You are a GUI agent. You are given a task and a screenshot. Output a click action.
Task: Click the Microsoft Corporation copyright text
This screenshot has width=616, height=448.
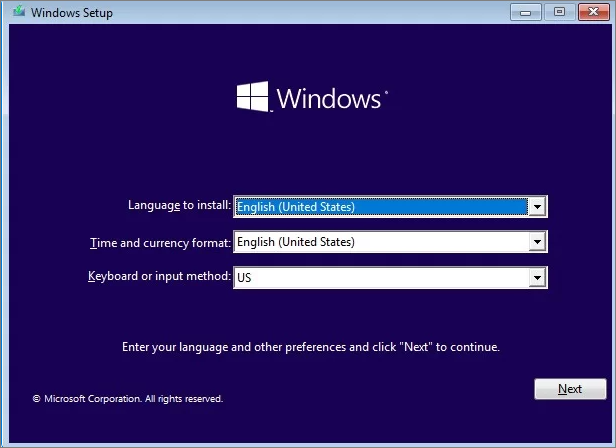tap(127, 399)
